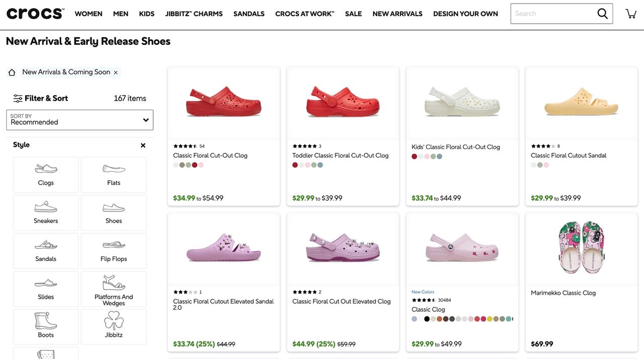644x359 pixels.
Task: Collapse the Style filter section
Action: pyautogui.click(x=143, y=145)
